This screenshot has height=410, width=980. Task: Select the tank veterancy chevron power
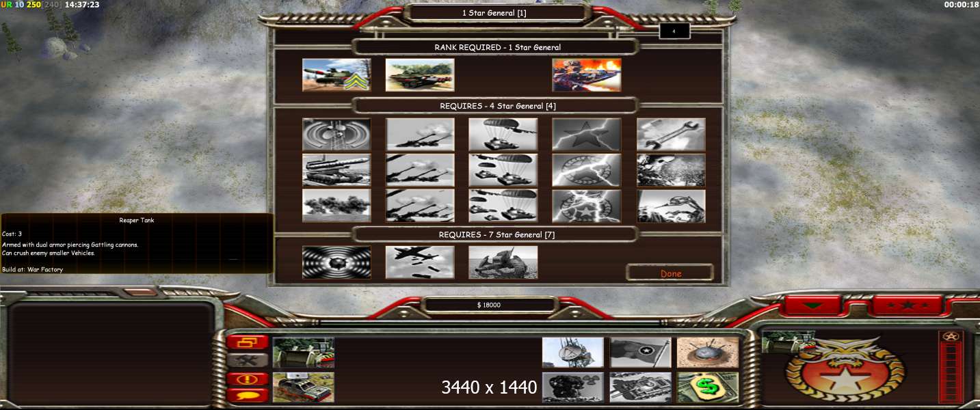point(336,75)
